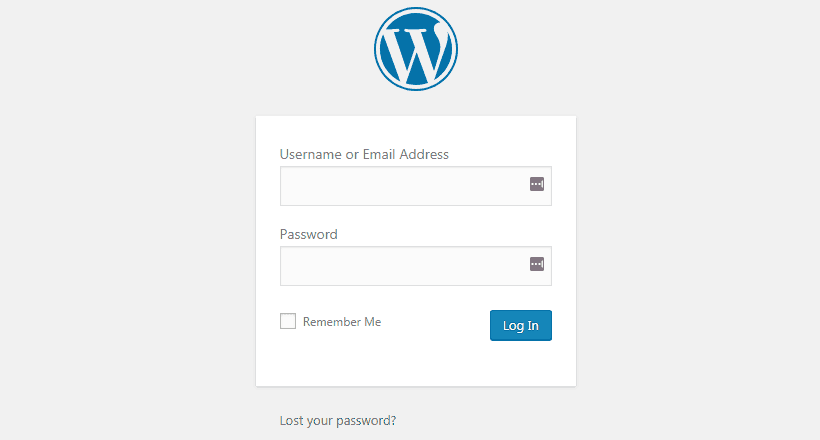Toggle Remember Me via its text label

(x=342, y=322)
